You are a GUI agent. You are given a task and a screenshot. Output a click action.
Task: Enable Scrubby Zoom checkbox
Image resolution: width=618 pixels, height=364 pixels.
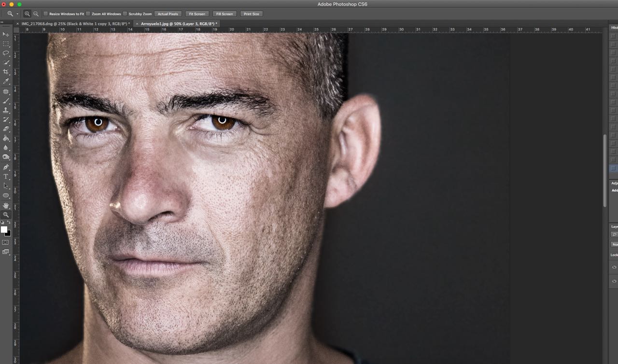pos(125,14)
